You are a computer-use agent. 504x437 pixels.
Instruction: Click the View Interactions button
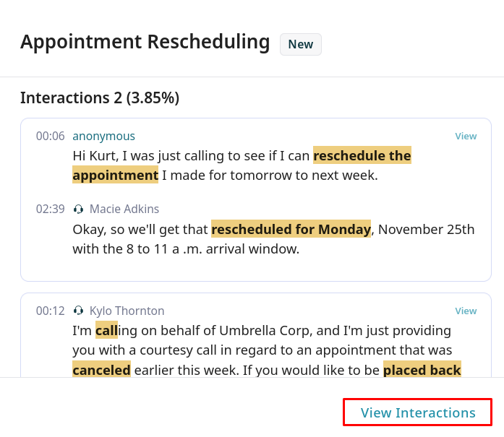[418, 412]
